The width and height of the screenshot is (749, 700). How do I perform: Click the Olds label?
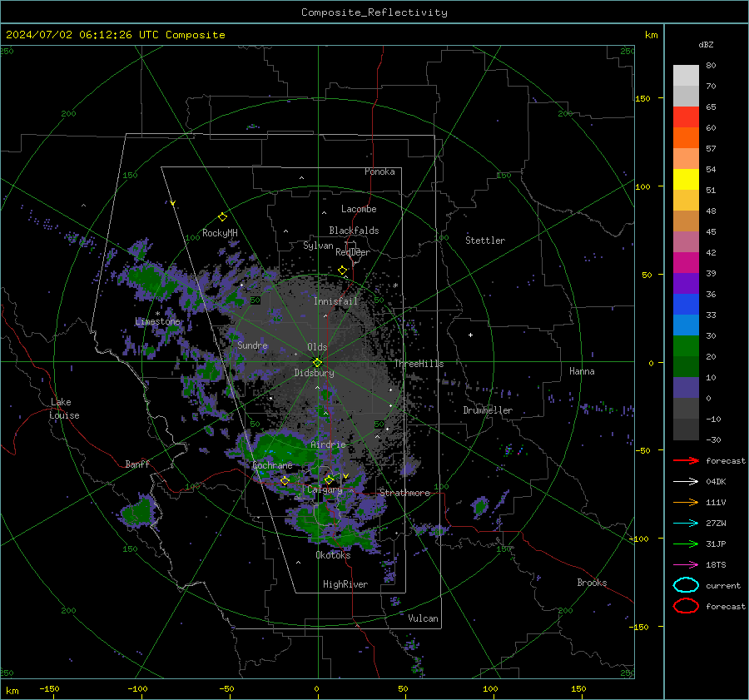pos(317,347)
